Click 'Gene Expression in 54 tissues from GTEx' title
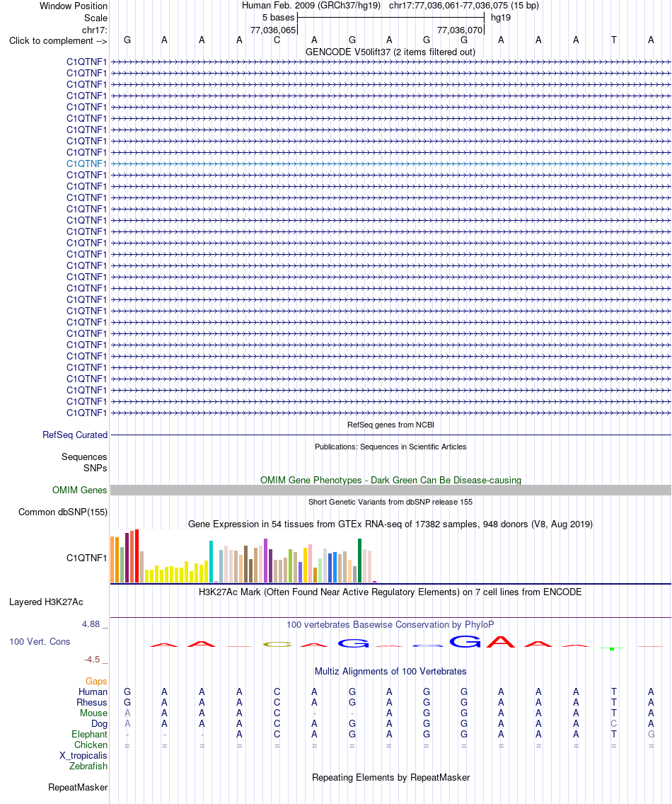This screenshot has width=672, height=804. [x=390, y=524]
